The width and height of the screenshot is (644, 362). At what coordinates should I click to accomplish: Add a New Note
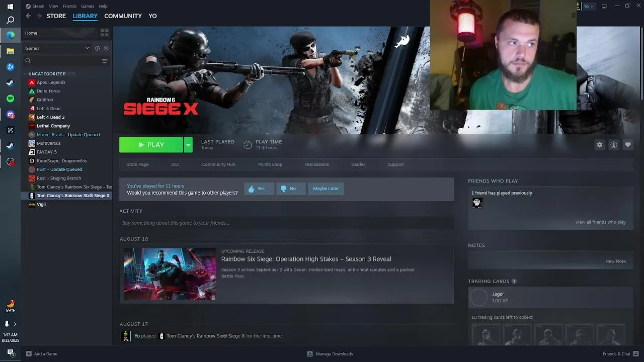pos(615,261)
